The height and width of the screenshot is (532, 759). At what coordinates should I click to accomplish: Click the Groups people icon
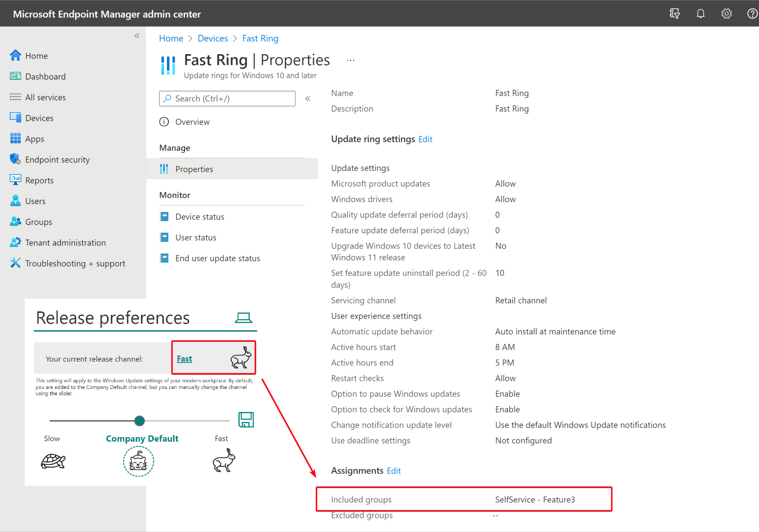(16, 222)
